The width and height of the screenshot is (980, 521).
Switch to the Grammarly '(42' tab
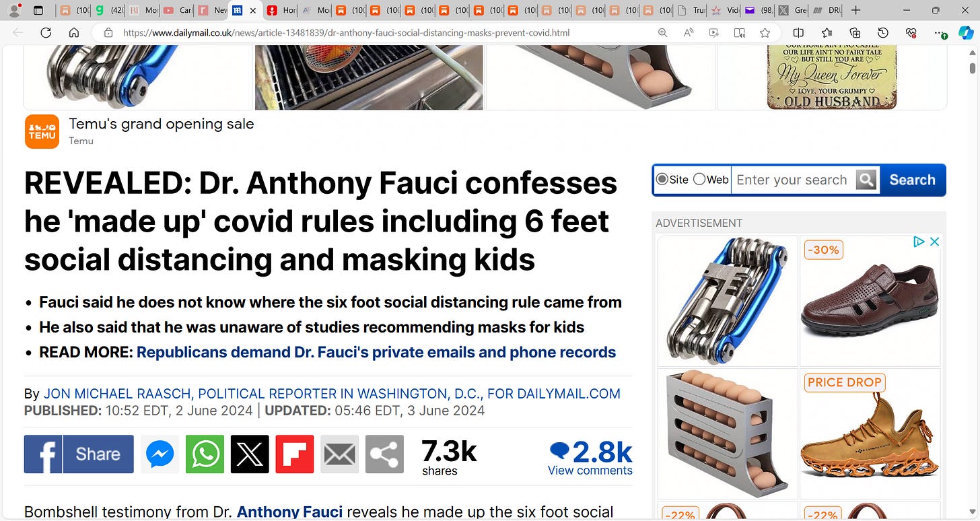tap(109, 11)
